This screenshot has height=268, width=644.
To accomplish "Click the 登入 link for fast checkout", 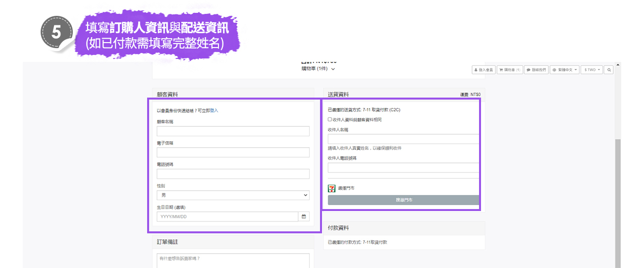I will coord(214,110).
